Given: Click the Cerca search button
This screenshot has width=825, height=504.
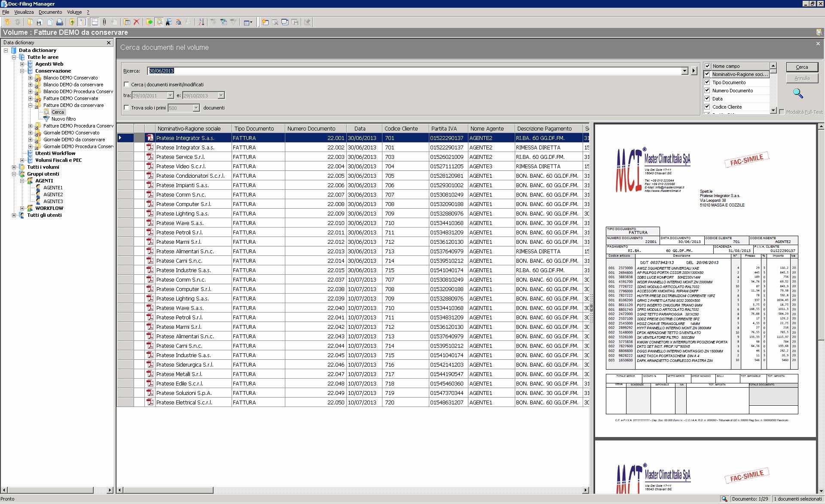Looking at the screenshot, I should (802, 67).
